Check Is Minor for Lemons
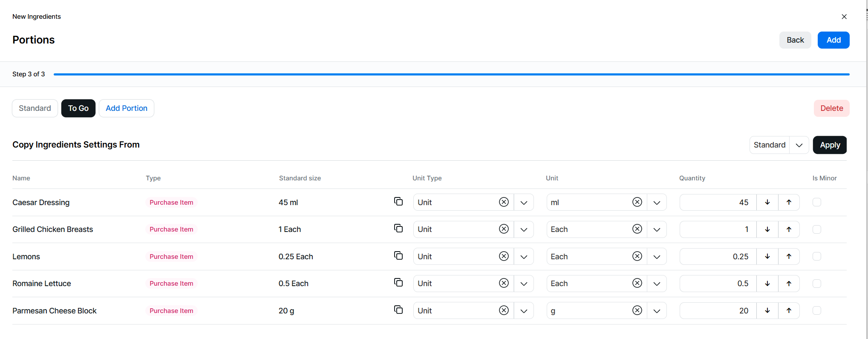 click(x=817, y=256)
